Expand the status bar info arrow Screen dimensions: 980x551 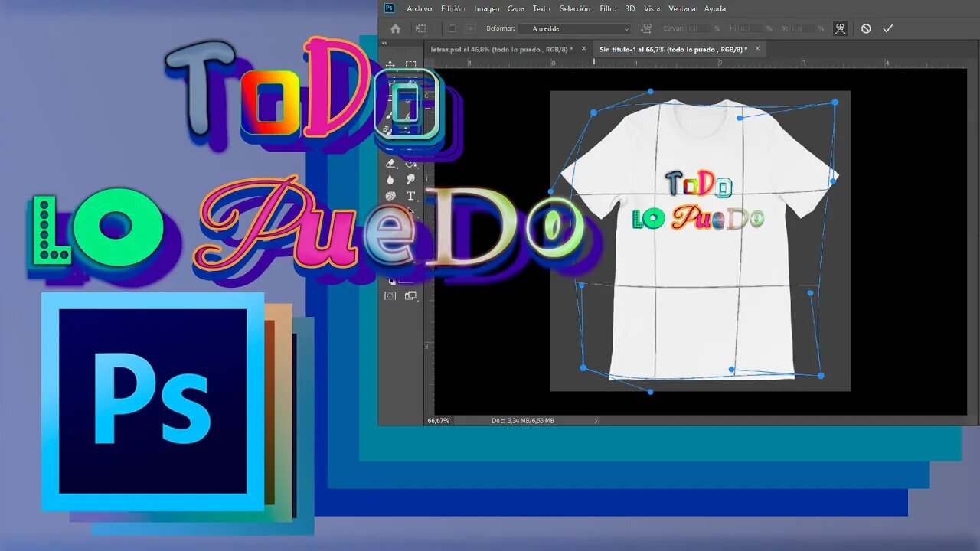(596, 420)
